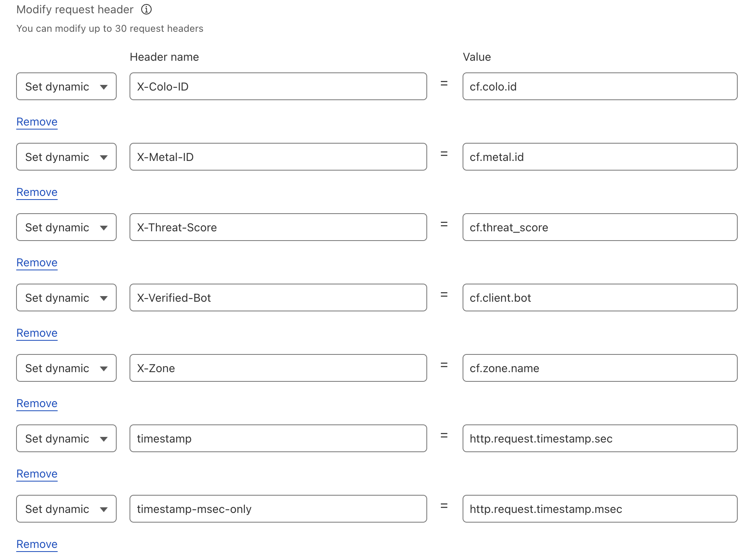This screenshot has height=560, width=753.
Task: Edit the X-Verified-Bot header name field
Action: click(x=278, y=298)
